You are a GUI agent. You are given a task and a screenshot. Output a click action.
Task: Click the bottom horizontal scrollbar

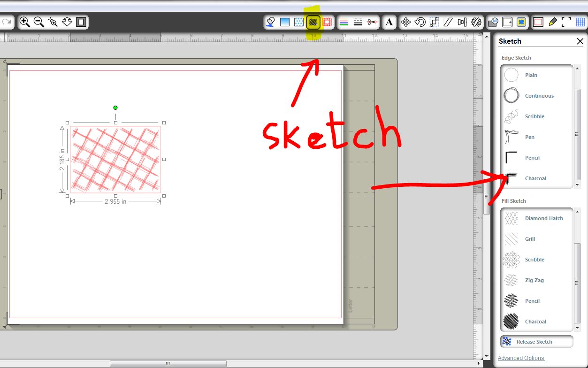pos(168,363)
